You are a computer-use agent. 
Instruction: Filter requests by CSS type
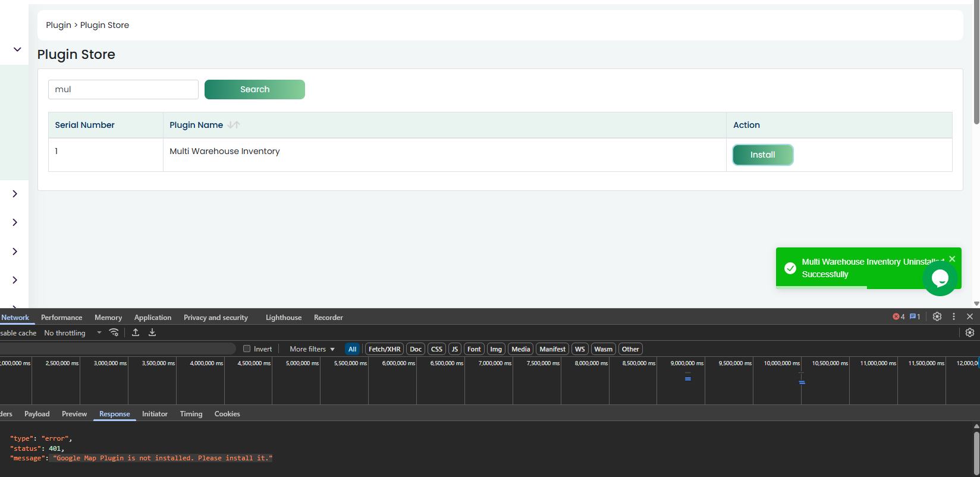[x=436, y=349]
